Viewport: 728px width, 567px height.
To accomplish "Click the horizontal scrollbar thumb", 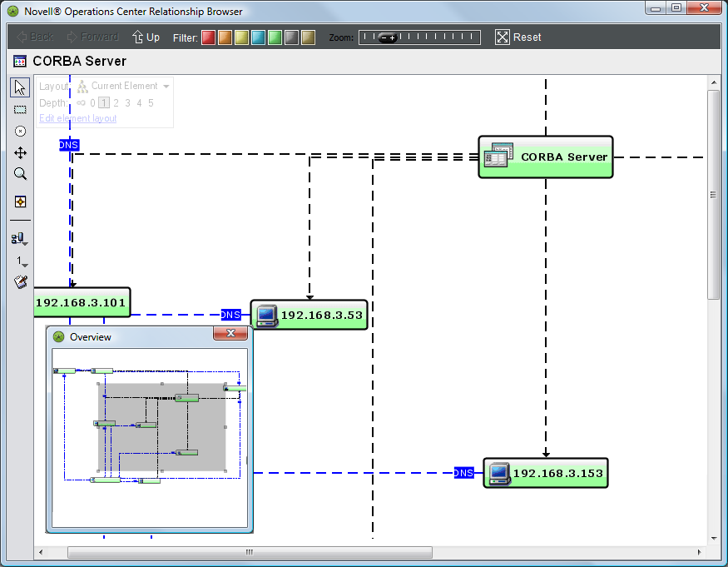I will point(250,552).
